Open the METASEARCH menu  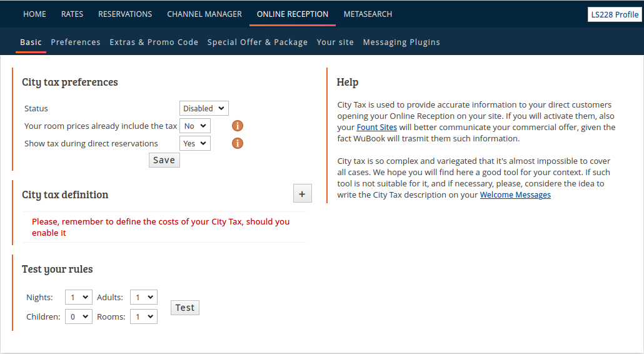[368, 14]
